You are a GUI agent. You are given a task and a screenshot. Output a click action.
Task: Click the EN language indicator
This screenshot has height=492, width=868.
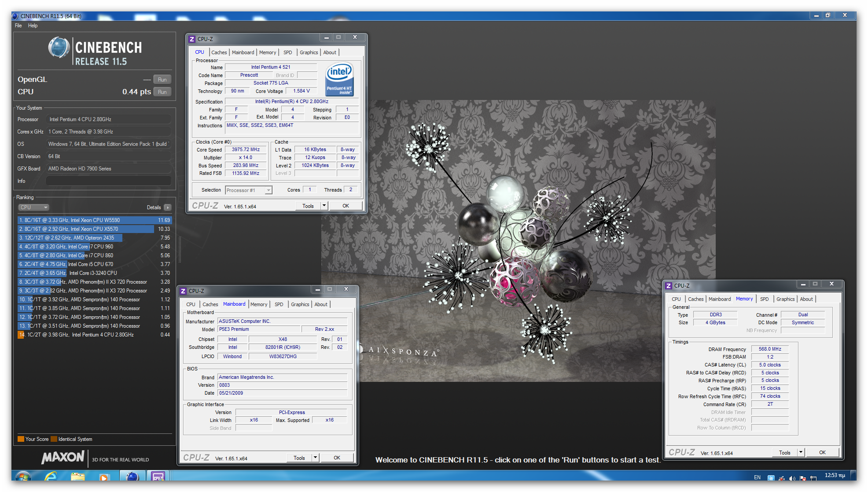[757, 477]
